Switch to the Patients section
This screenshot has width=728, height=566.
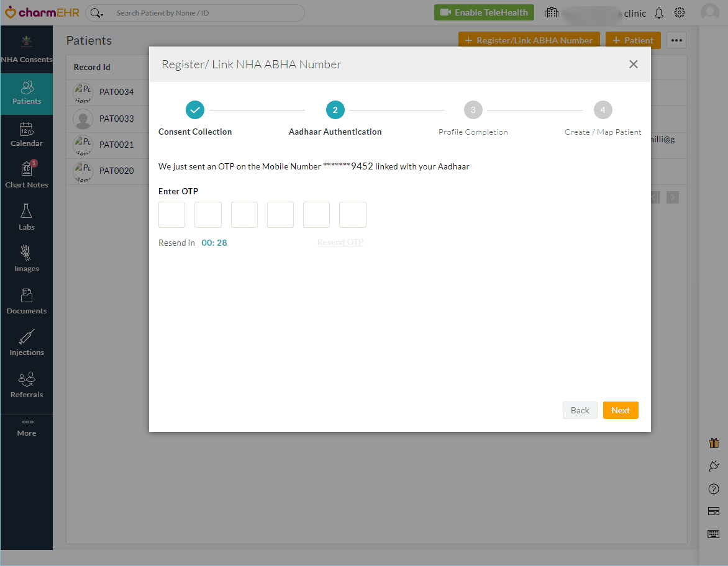pos(27,93)
